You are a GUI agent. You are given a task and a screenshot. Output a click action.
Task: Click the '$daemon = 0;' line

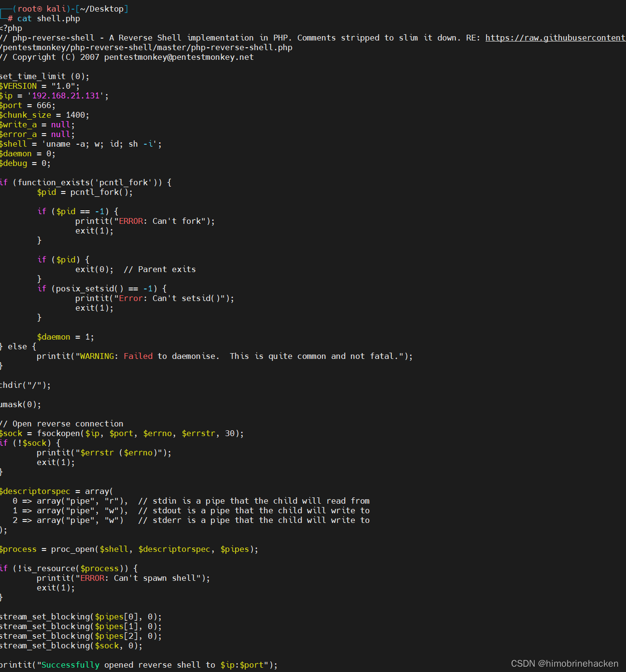28,153
